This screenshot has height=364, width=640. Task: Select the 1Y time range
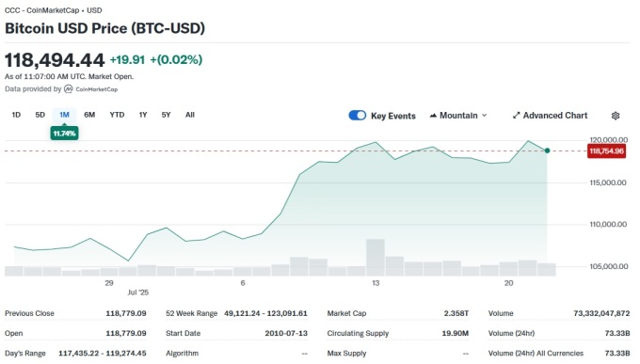pyautogui.click(x=143, y=115)
